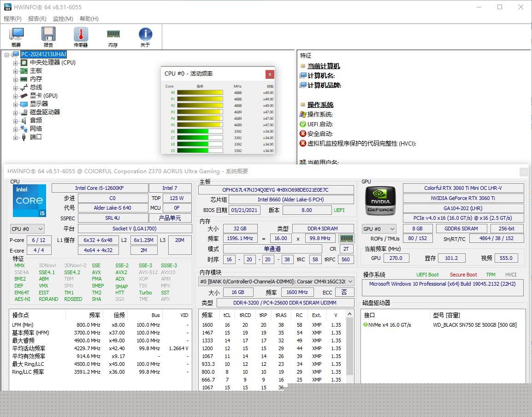Click the DDR4-3200 / PC4-25600 type field

click(x=285, y=303)
